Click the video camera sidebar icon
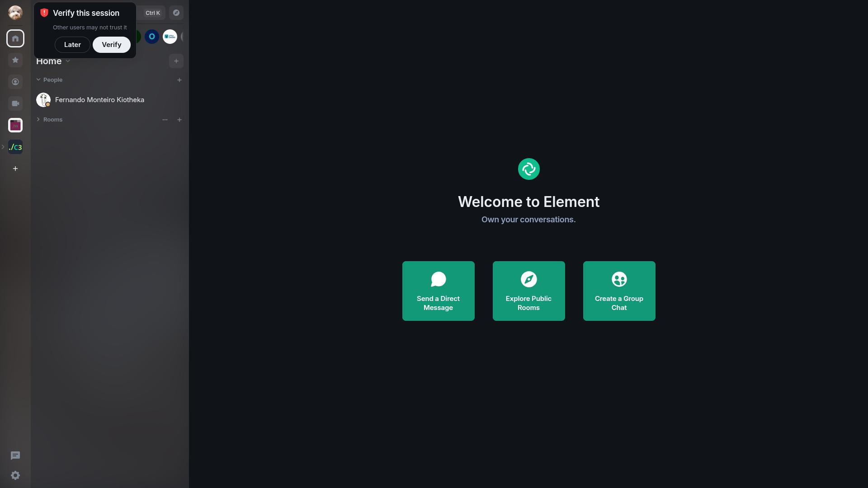 pyautogui.click(x=15, y=103)
